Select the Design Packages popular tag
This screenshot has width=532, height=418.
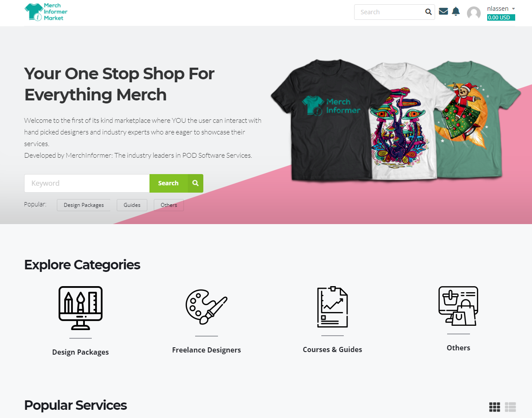point(84,205)
